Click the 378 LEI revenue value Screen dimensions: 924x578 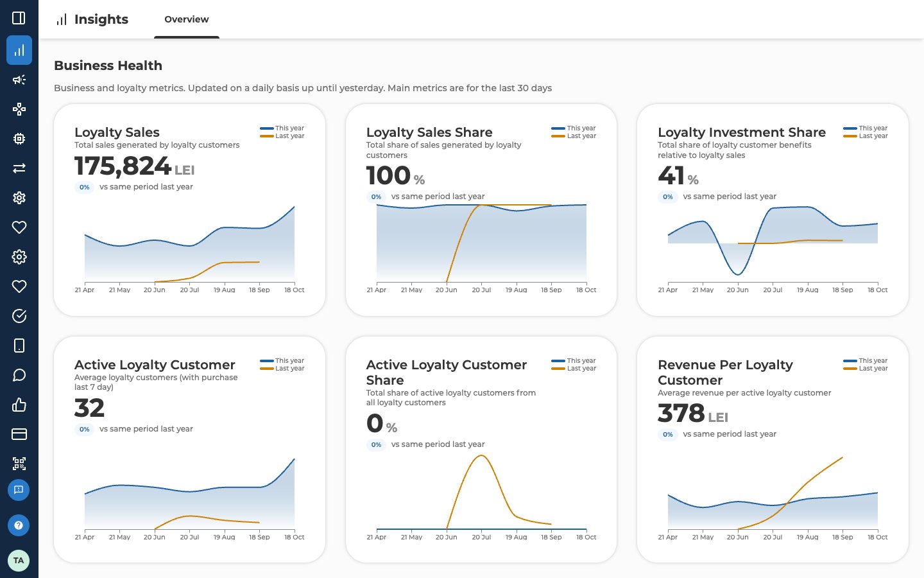click(693, 414)
